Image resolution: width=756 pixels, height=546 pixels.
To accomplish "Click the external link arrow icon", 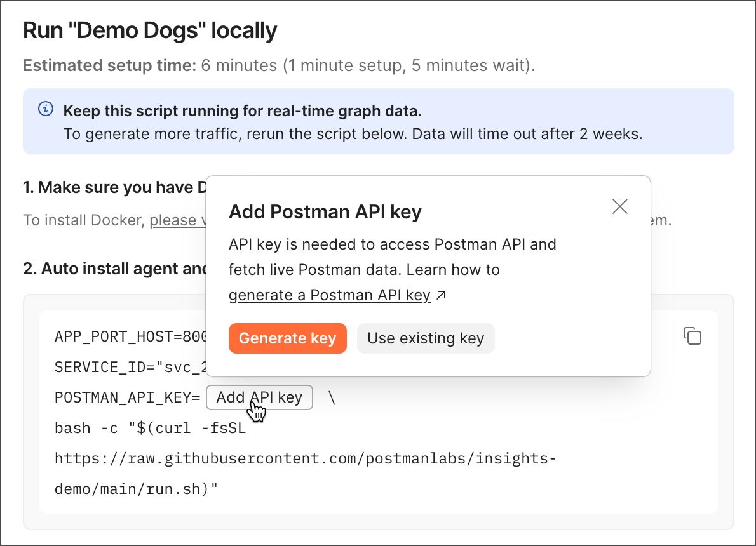I will (x=442, y=296).
